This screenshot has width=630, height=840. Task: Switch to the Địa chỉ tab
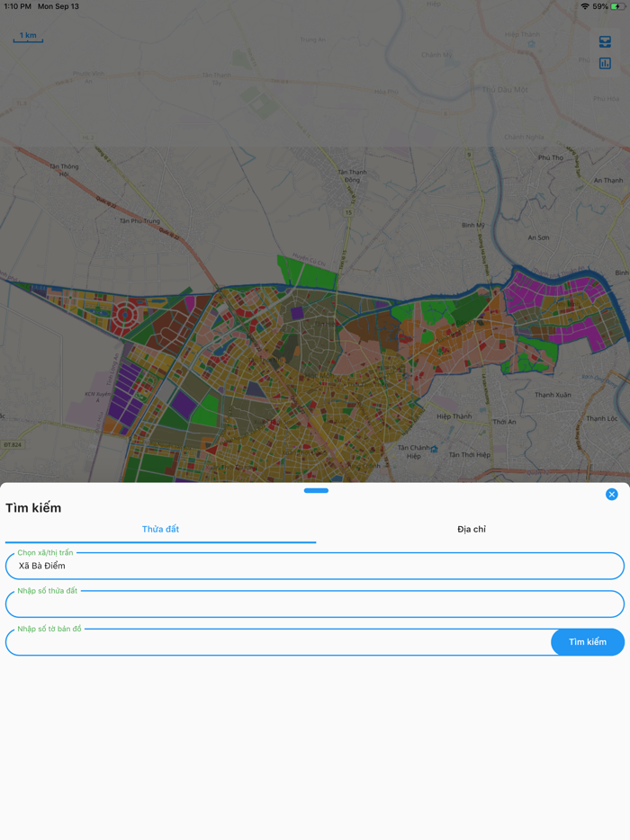471,530
